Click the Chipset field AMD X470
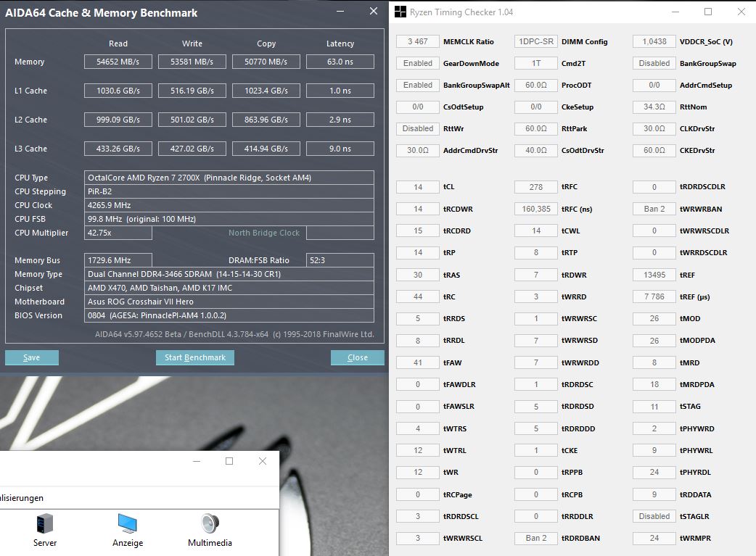 [229, 288]
